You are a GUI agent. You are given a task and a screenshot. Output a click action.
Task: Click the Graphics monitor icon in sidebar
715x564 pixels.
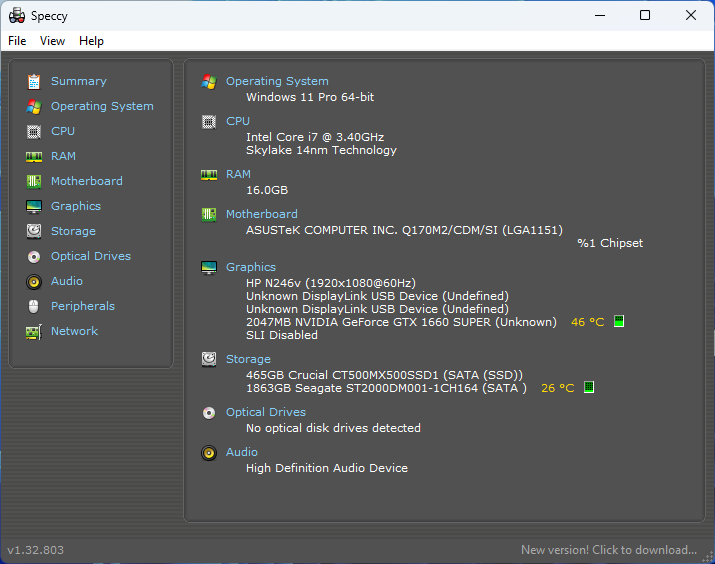point(34,207)
